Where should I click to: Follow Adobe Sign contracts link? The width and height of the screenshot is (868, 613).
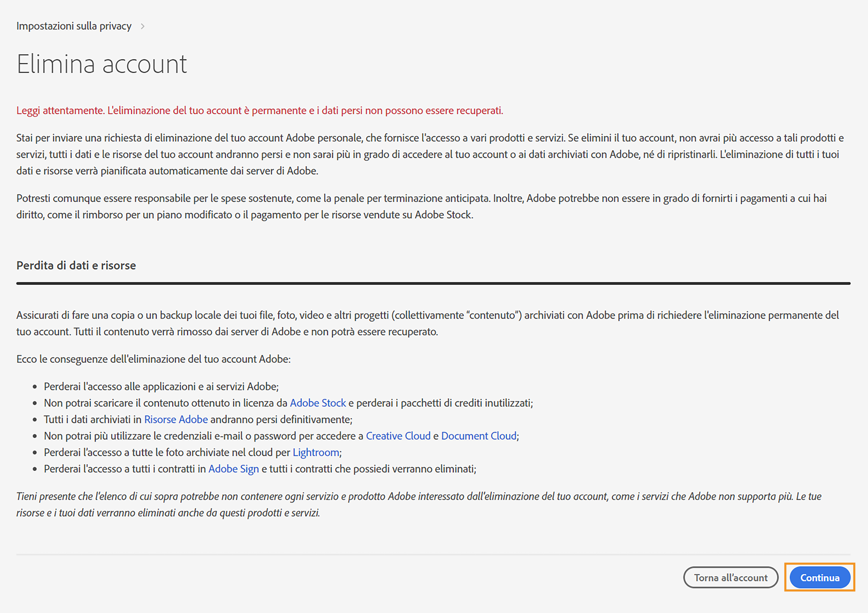[x=233, y=469]
